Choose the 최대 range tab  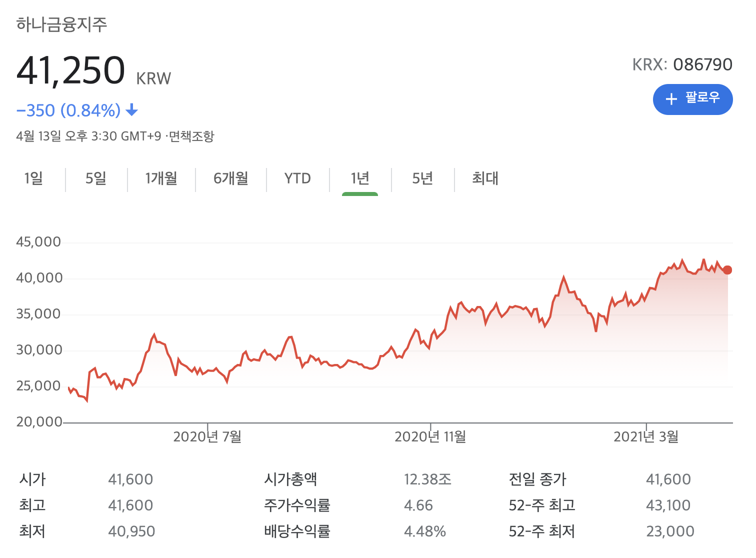[x=485, y=178]
